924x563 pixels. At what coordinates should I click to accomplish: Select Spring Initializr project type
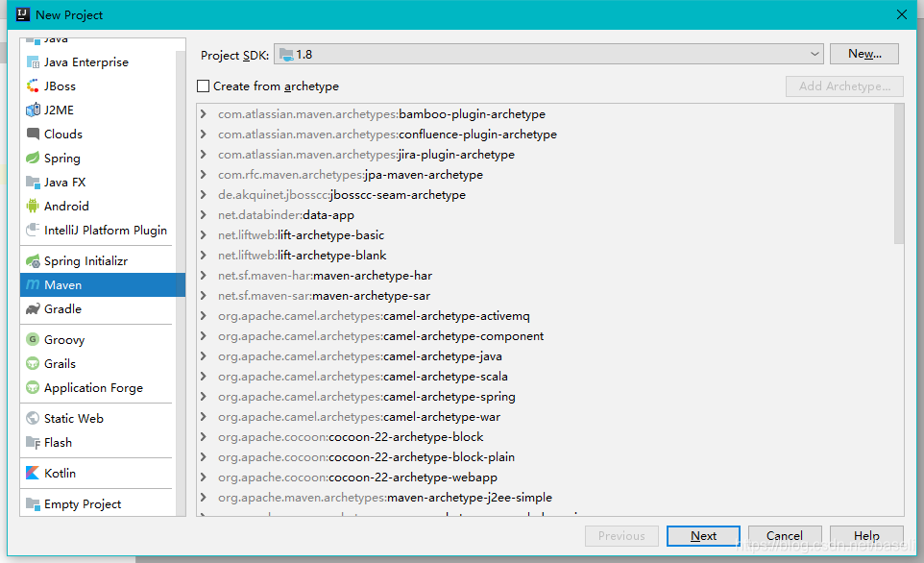pyautogui.click(x=97, y=261)
